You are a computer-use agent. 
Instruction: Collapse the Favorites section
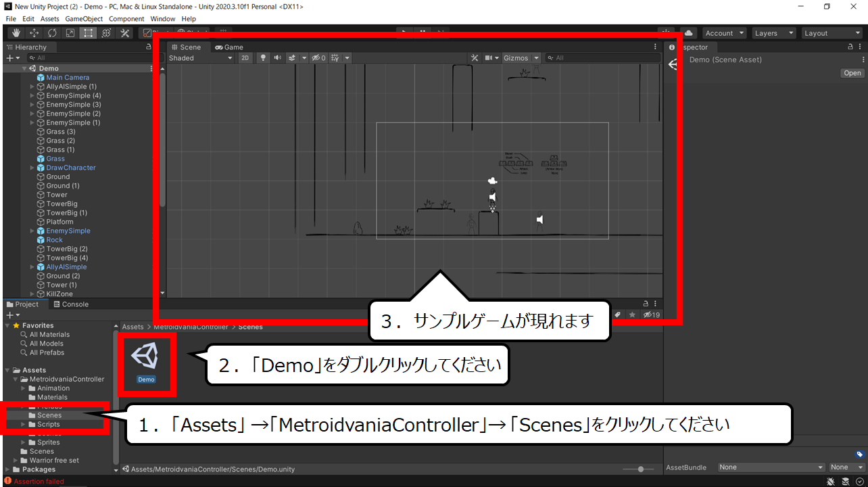tap(7, 325)
